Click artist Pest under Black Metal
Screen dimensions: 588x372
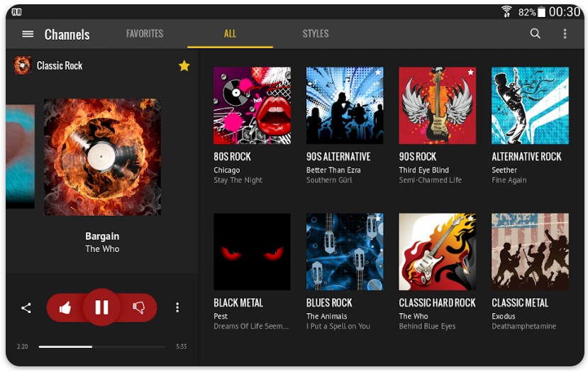click(221, 316)
